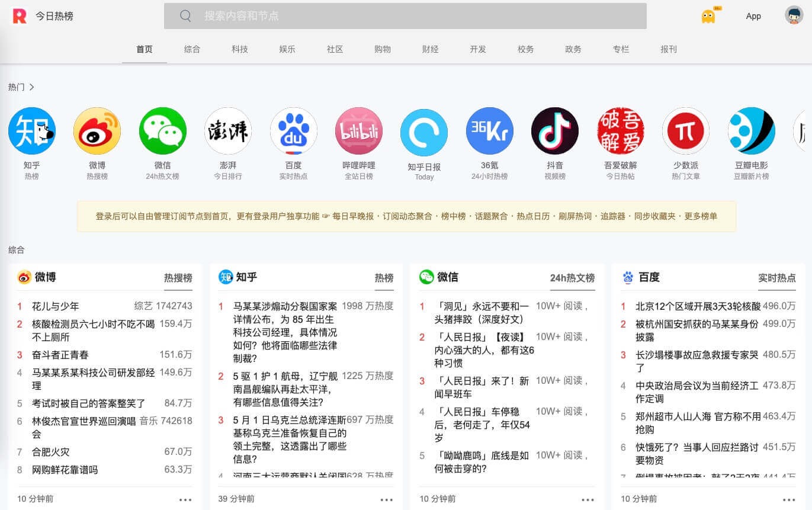
Task: Open 百度 topic 北京12个区域开展3天3轮核酸
Action: click(x=698, y=306)
